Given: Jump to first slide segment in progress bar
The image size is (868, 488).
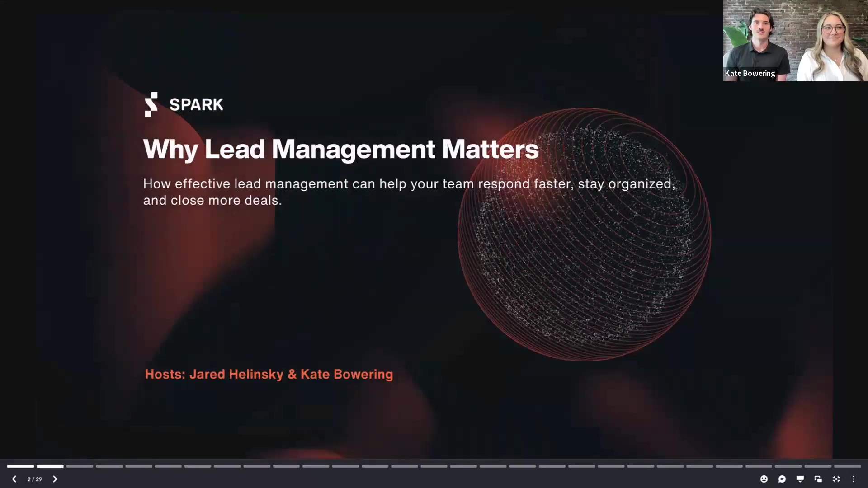Looking at the screenshot, I should click(20, 466).
